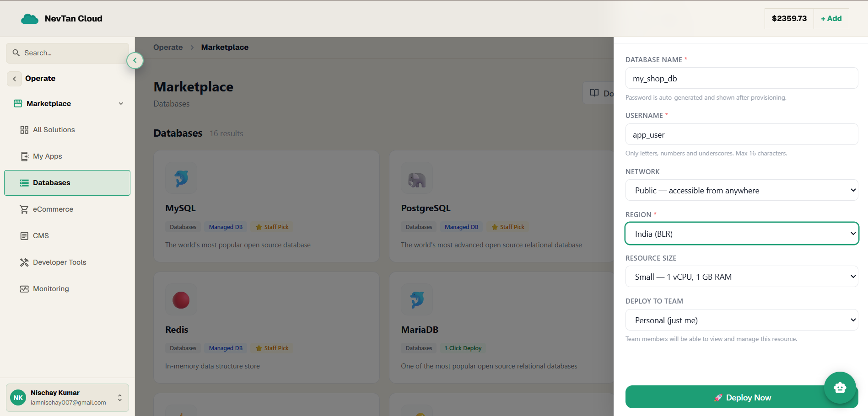
Task: Click the Staff Pick tag on Redis
Action: [272, 348]
